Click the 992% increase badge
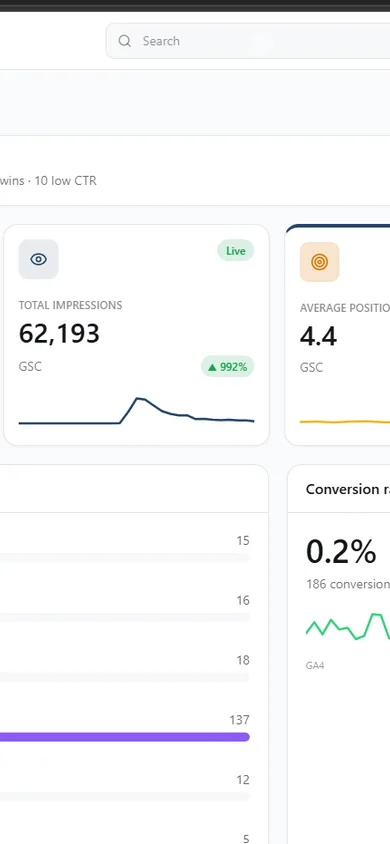The width and height of the screenshot is (390, 844). pos(228,367)
